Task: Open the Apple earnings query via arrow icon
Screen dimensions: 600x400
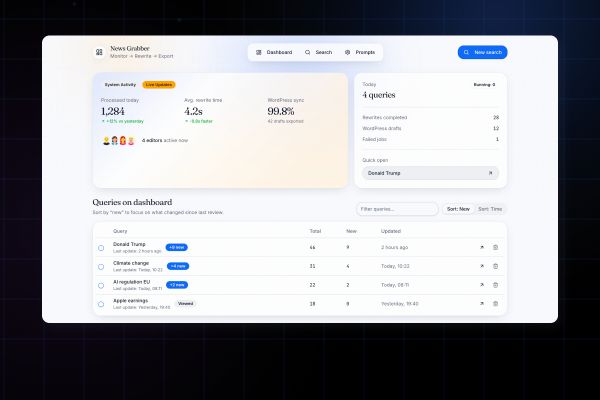Action: tap(482, 304)
